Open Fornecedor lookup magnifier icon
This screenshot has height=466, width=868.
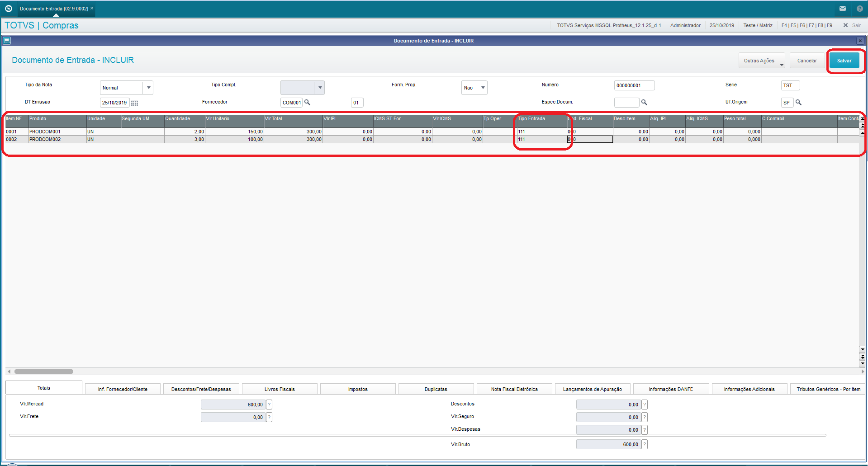[308, 103]
